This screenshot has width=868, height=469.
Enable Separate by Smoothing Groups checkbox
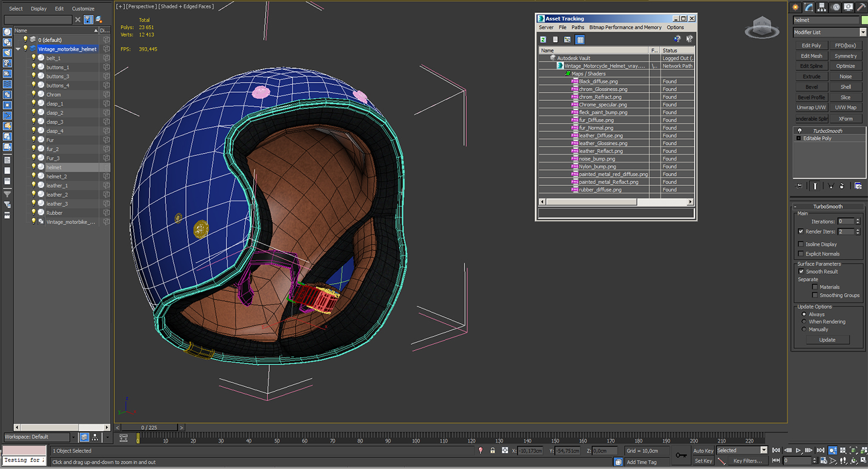(815, 295)
